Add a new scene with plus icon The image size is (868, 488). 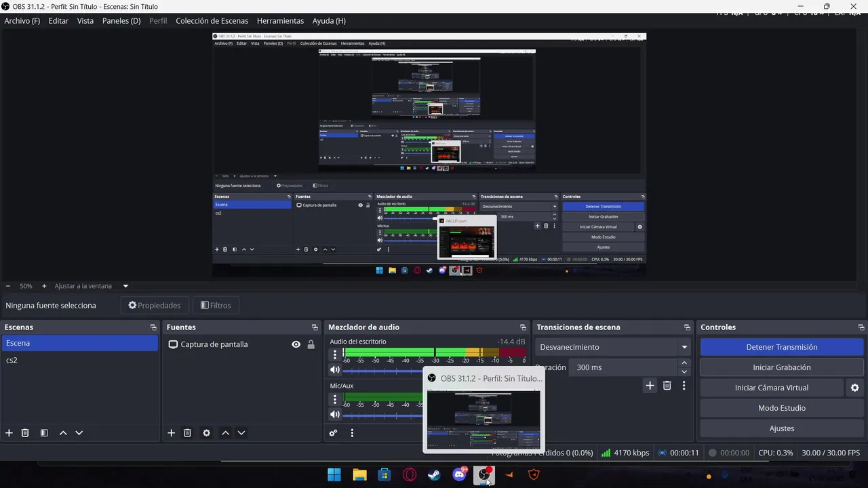(x=9, y=433)
